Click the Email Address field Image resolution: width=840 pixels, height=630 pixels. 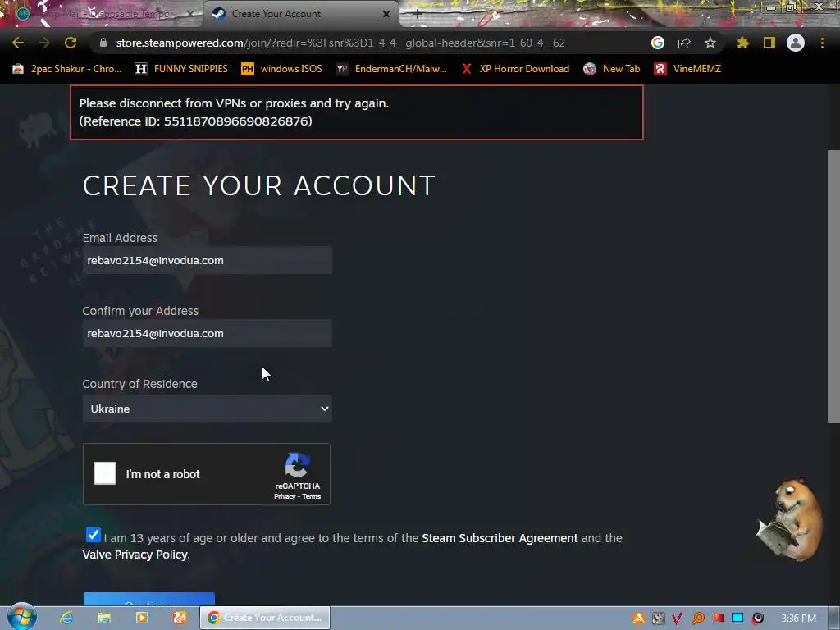click(208, 260)
